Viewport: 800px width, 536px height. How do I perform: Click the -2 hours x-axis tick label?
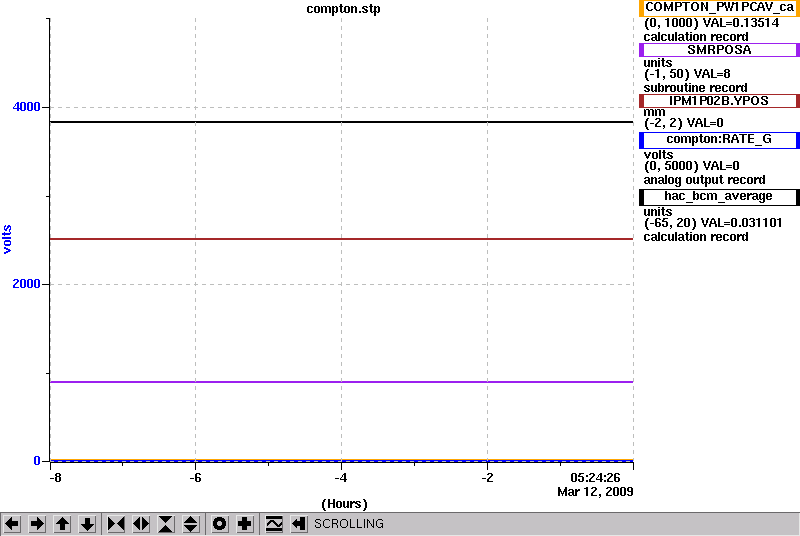487,478
